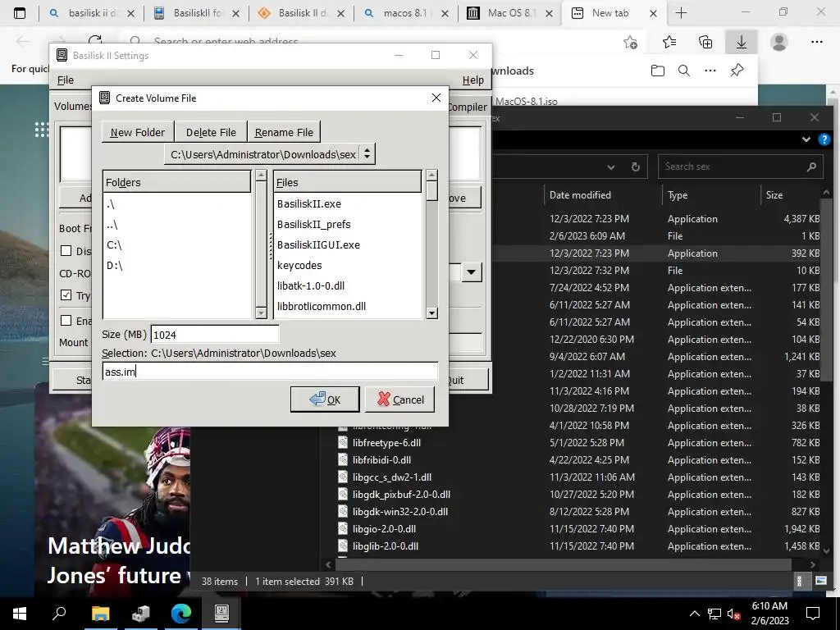Viewport: 840px width, 630px height.
Task: Open a new browser tab with plus
Action: tap(681, 13)
